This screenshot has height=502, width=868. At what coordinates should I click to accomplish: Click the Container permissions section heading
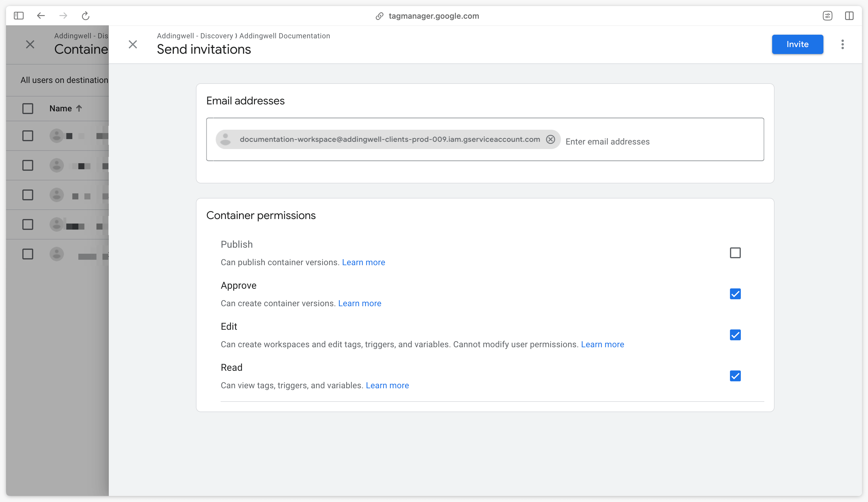261,215
